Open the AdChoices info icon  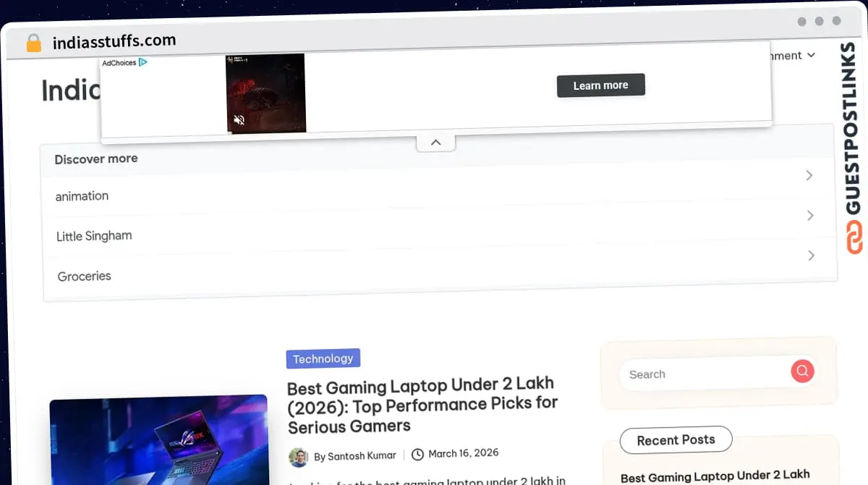coord(143,63)
